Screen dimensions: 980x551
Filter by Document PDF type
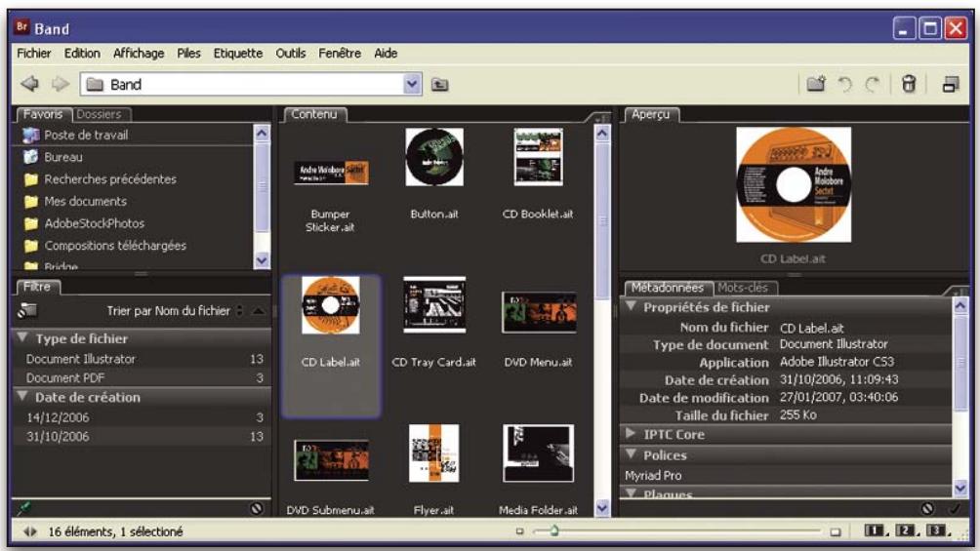click(142, 378)
